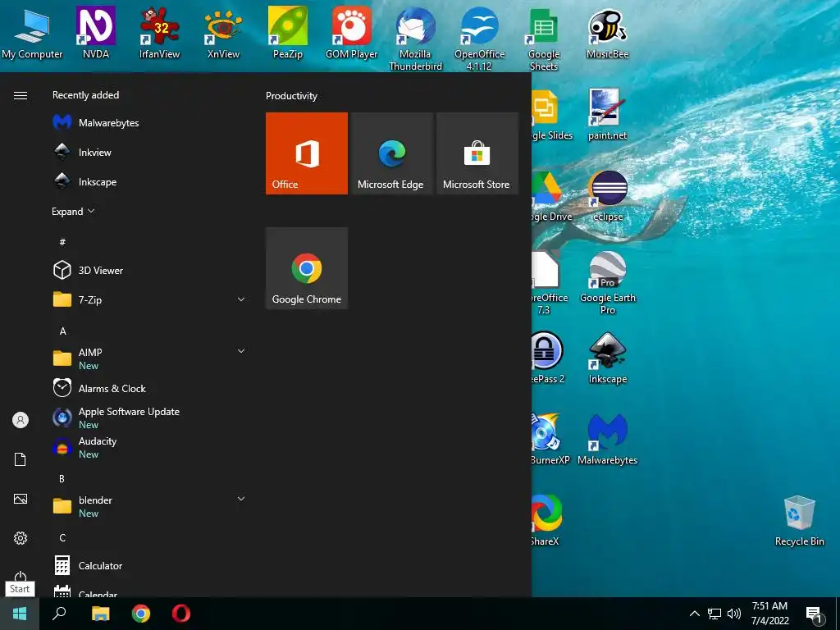Open IrfanView desktop shortcut
This screenshot has height=630, width=840.
click(160, 33)
